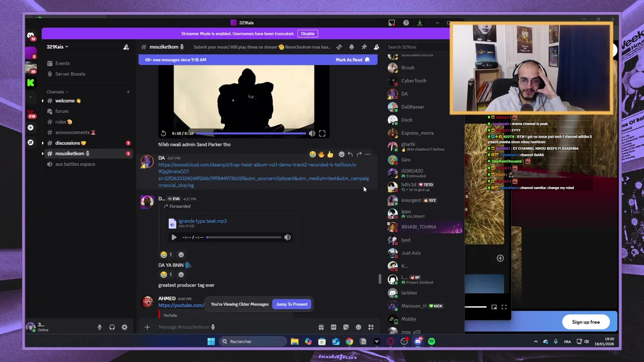This screenshot has width=644, height=362.
Task: Show hidden system tray icons chevron
Action: [x=536, y=342]
